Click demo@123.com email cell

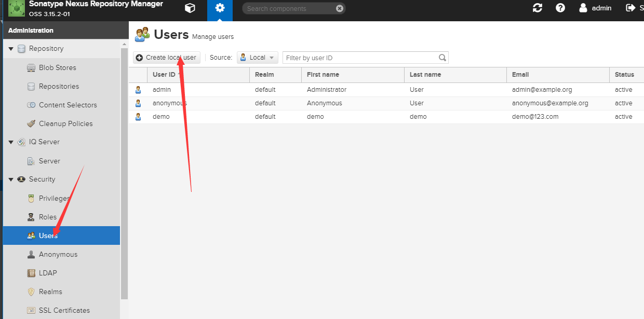[x=558, y=117]
